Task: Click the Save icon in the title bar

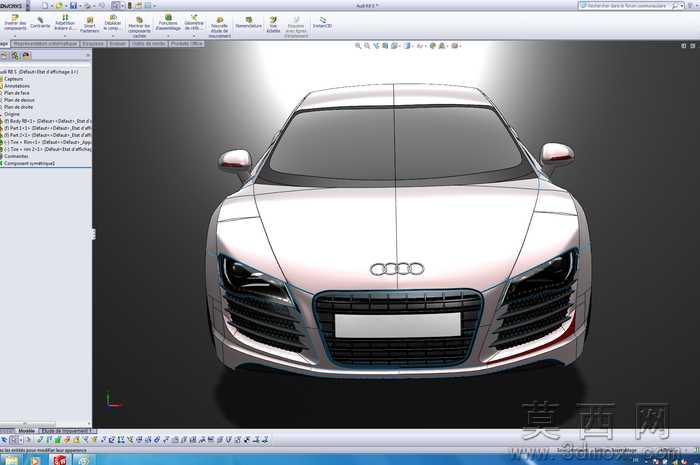Action: tap(74, 6)
